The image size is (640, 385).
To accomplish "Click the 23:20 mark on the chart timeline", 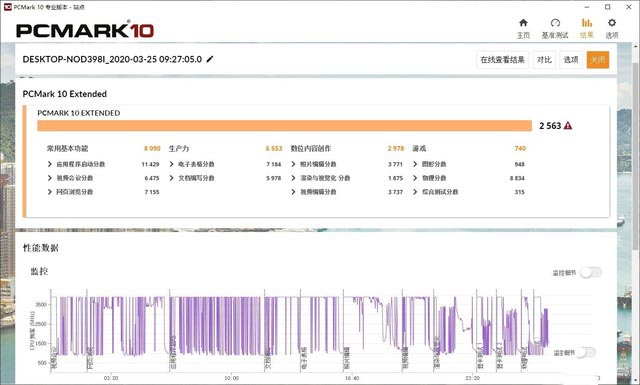I will (472, 378).
